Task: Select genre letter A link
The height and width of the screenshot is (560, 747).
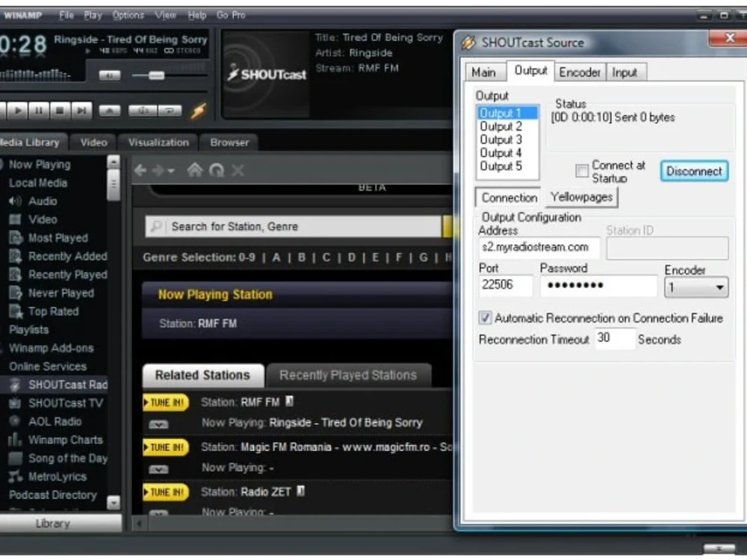Action: coord(276,258)
